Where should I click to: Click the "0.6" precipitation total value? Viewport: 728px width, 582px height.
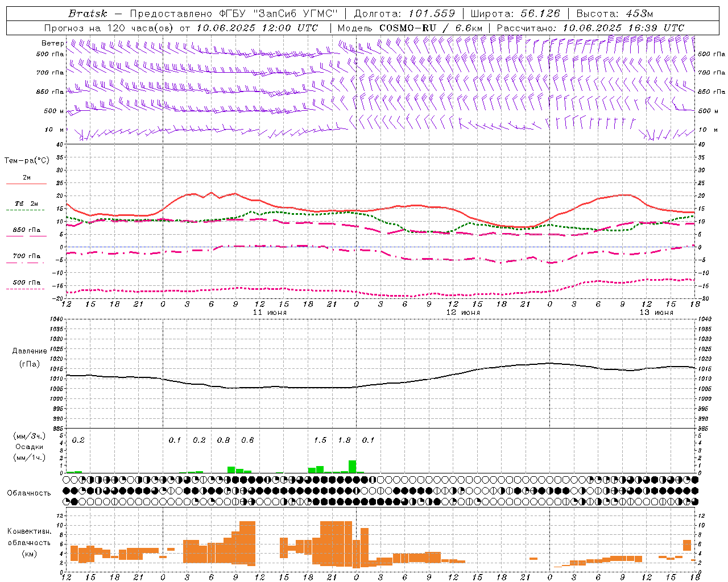pyautogui.click(x=247, y=440)
